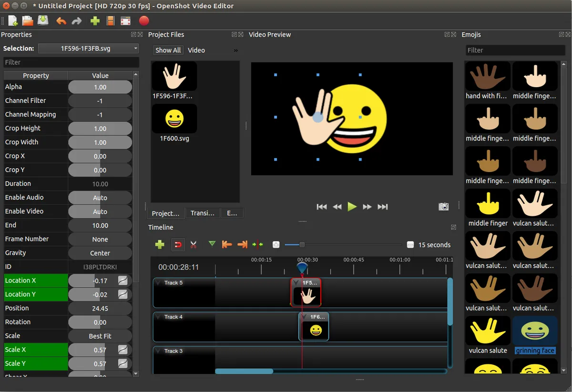Viewport: 572px width, 392px height.
Task: Center the timeline on the playhead
Action: click(x=257, y=244)
